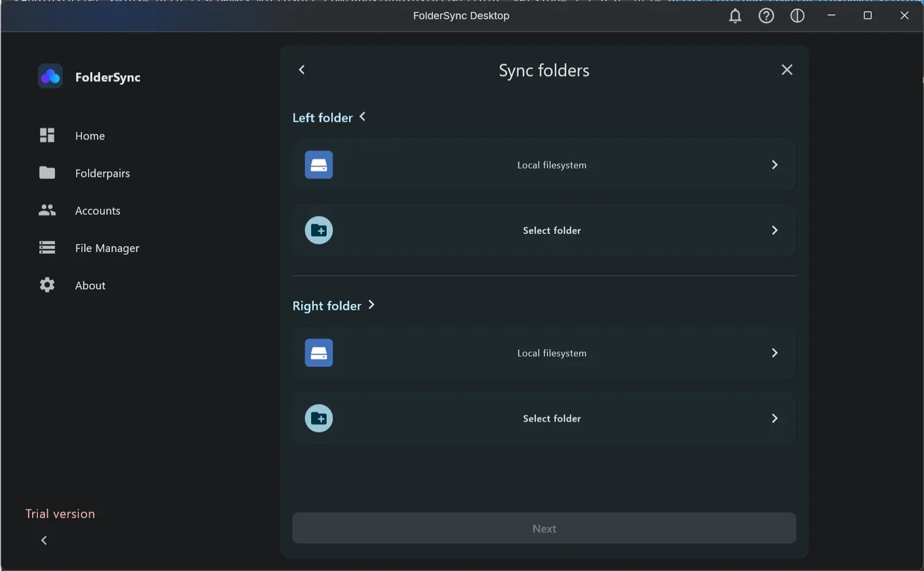Click the Sync folders dialog title

[x=544, y=71]
